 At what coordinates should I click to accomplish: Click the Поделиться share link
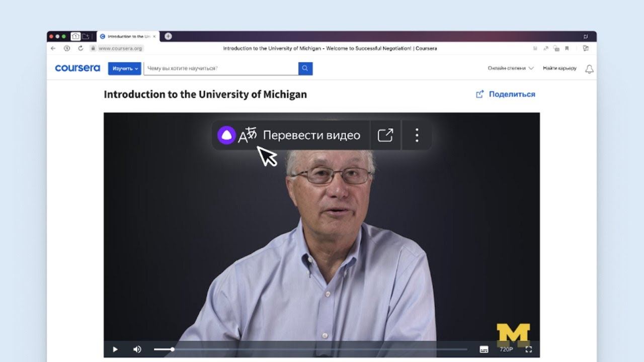click(506, 94)
